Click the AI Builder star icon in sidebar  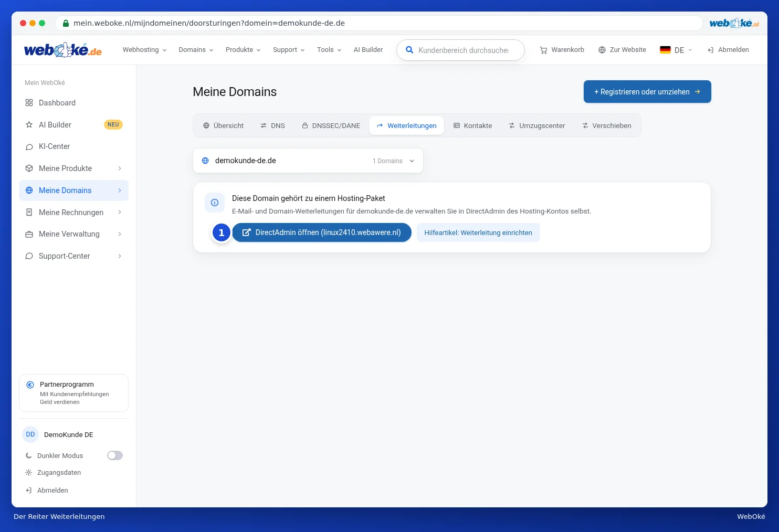point(29,125)
